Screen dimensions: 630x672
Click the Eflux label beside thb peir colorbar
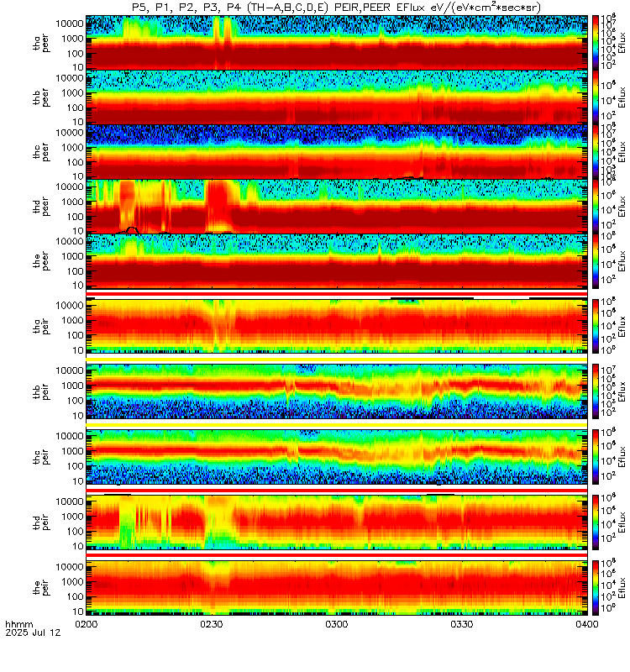(x=622, y=391)
